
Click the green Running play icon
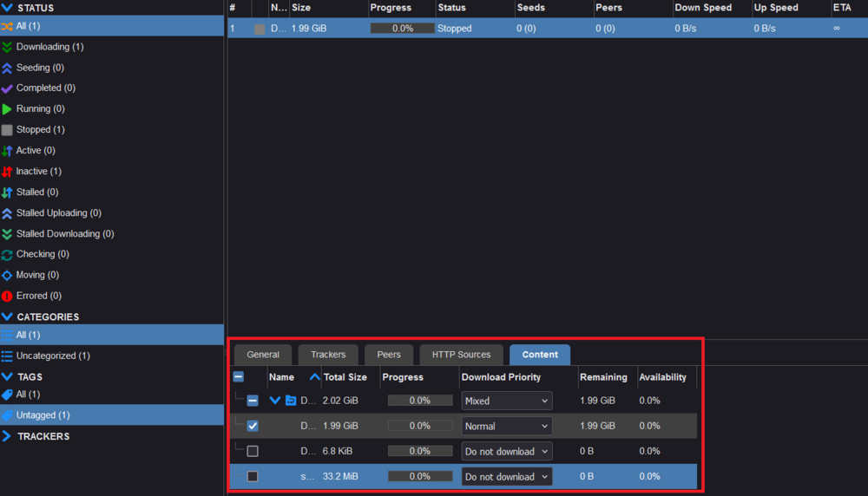point(7,109)
